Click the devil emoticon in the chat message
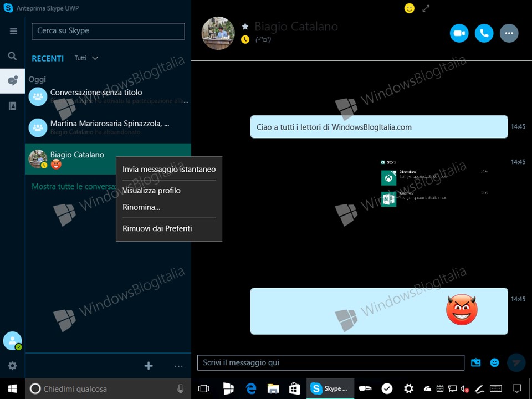This screenshot has height=399, width=532. [462, 309]
